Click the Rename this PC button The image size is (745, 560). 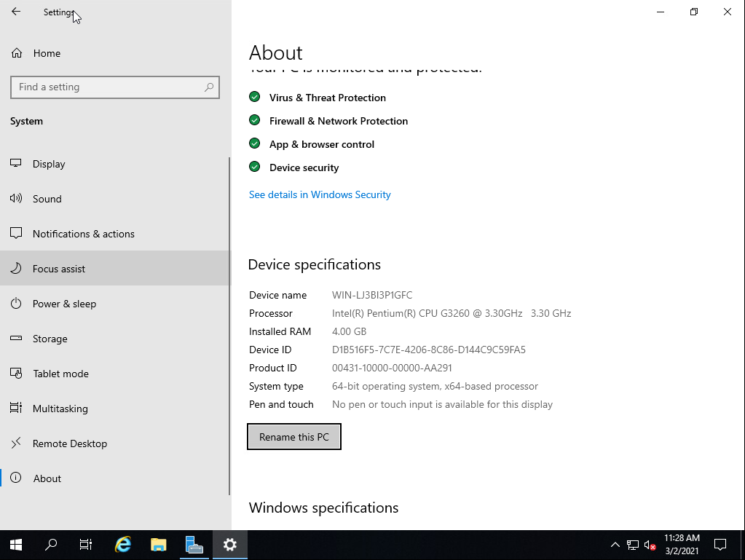[x=294, y=436]
